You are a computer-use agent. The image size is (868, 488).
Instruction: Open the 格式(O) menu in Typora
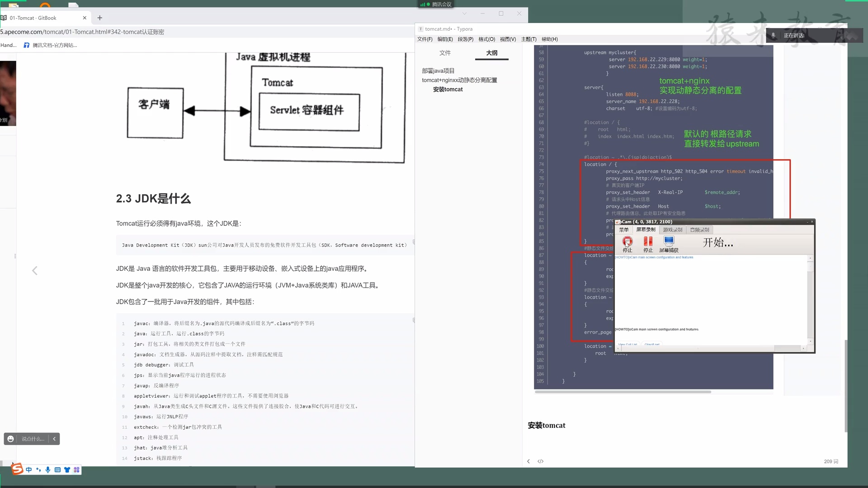click(x=486, y=39)
